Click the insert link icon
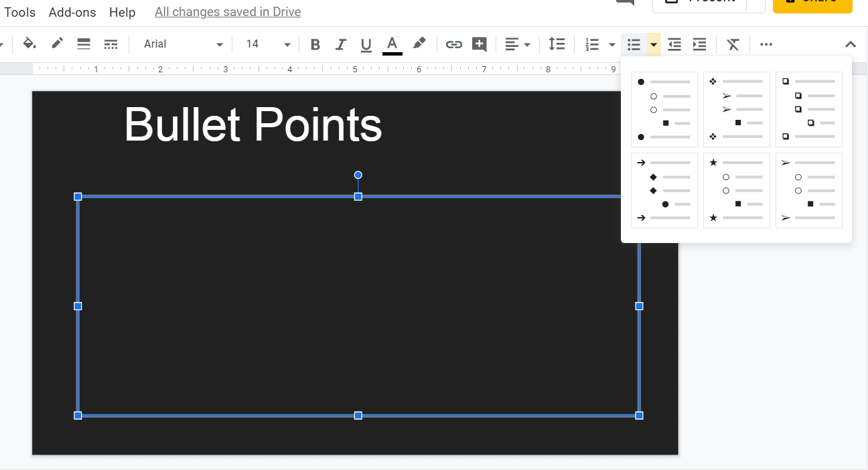 click(454, 44)
